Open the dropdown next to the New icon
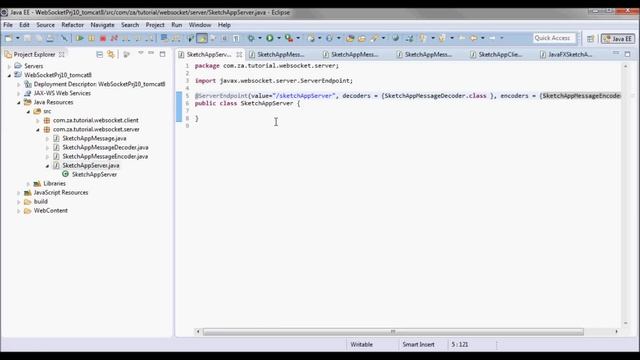The image size is (640, 360). pos(18,38)
